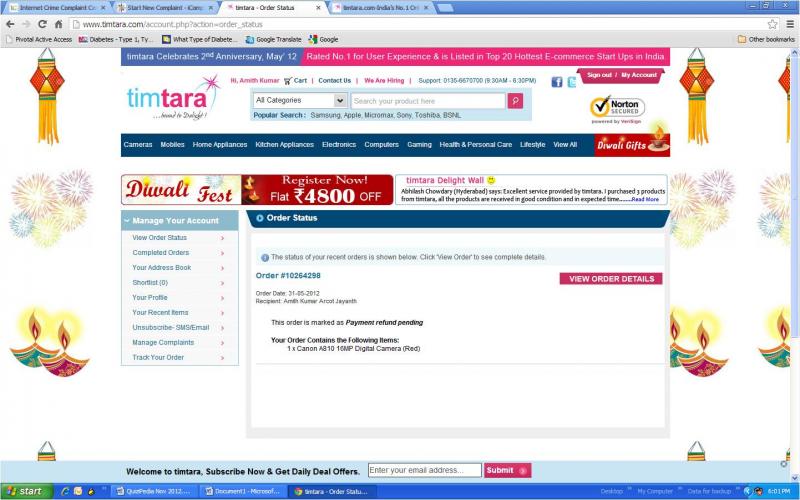Open Document1 Microsoft Word taskbar item
This screenshot has height=500, width=800.
(x=242, y=491)
